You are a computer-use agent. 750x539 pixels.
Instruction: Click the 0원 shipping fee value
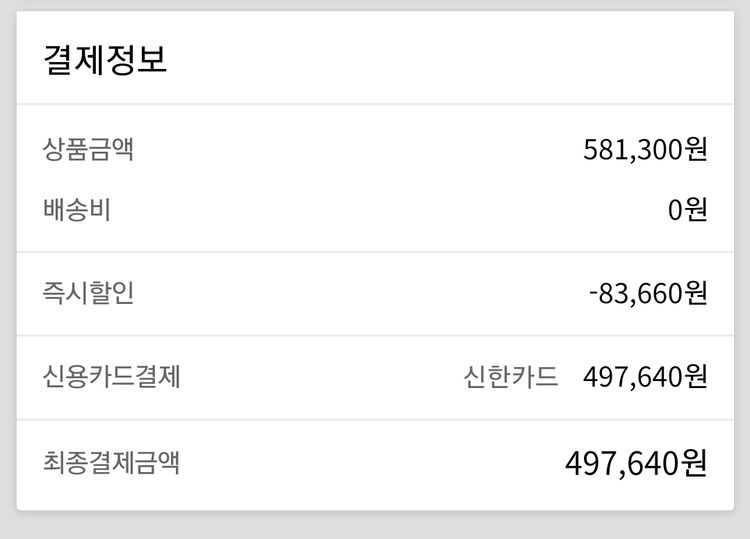(x=688, y=210)
